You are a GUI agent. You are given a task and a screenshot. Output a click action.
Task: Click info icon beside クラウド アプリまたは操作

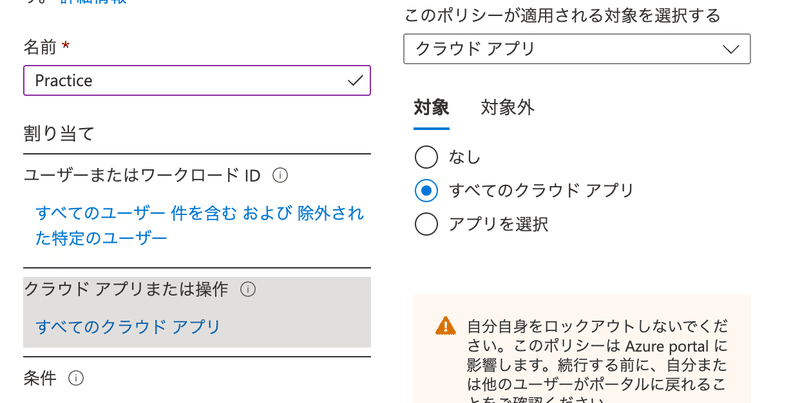(249, 289)
